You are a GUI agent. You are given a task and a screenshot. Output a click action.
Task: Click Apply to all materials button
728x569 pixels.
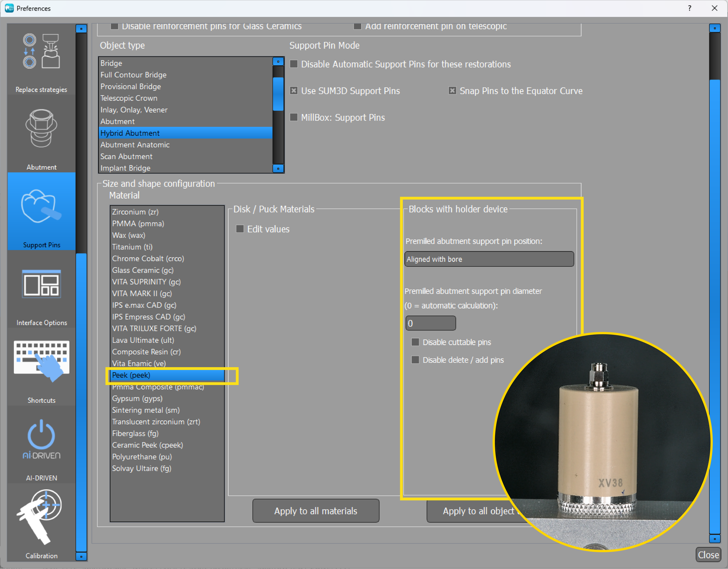coord(316,511)
